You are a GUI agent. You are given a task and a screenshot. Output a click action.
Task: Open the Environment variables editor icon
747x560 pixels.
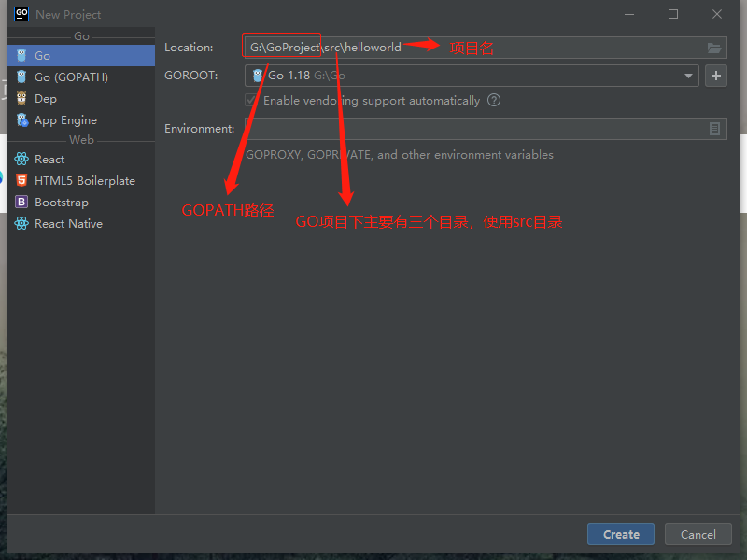(x=714, y=129)
